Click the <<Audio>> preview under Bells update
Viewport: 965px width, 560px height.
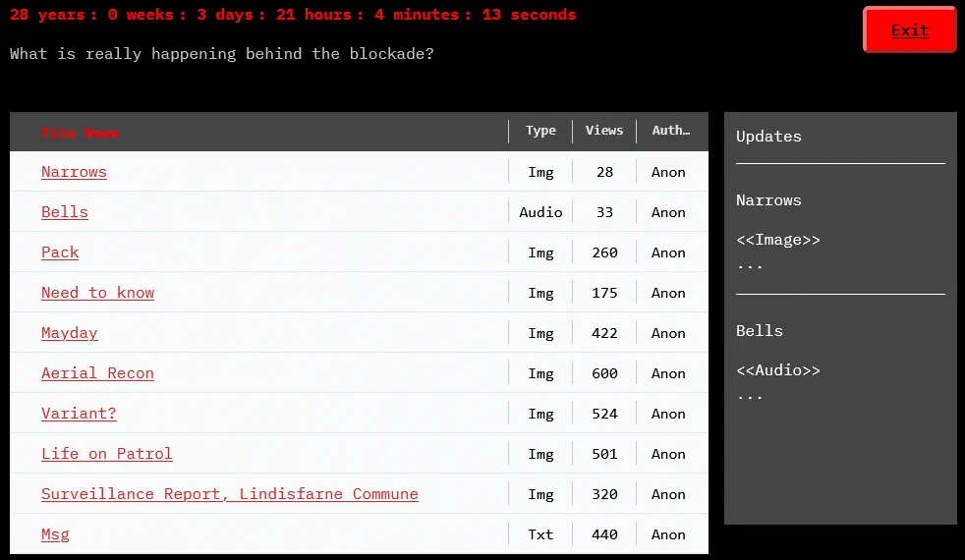coord(777,370)
